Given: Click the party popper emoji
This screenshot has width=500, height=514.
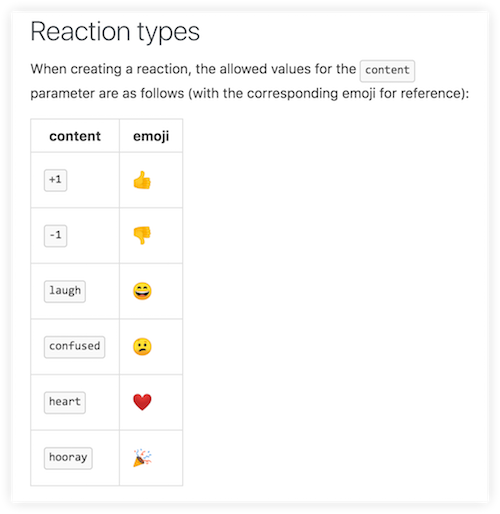Looking at the screenshot, I should [142, 458].
